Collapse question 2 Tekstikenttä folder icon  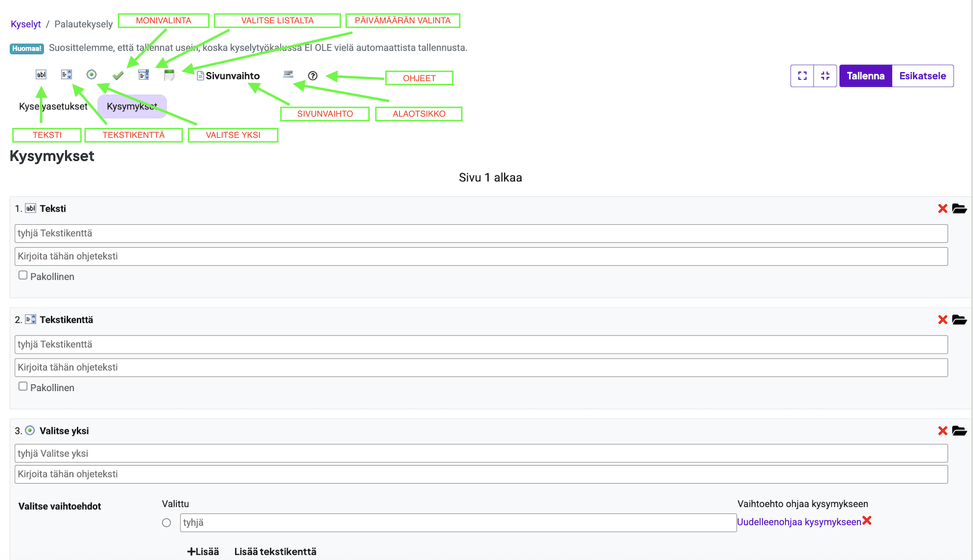click(959, 320)
